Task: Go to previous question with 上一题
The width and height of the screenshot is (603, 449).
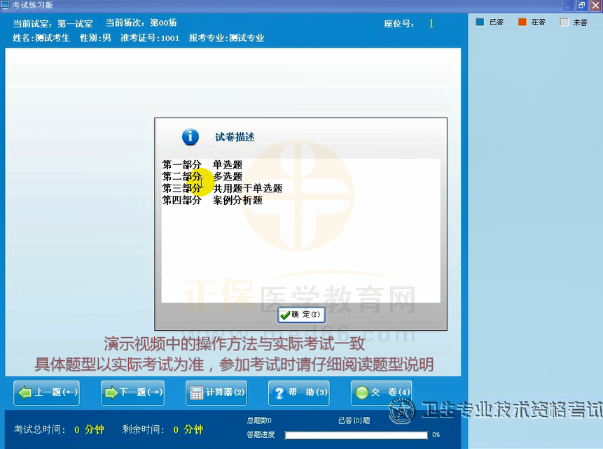Action: click(x=45, y=392)
